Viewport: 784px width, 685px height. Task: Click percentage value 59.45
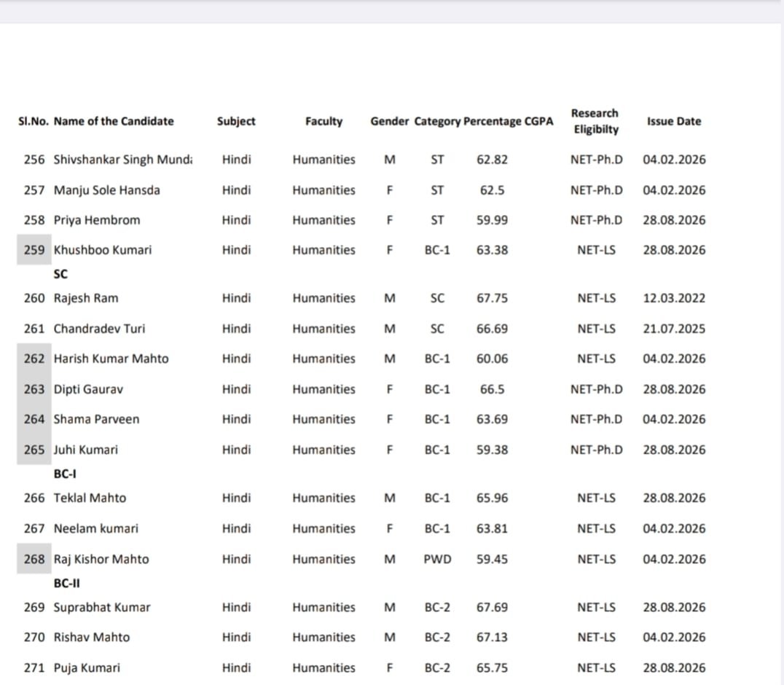(492, 559)
